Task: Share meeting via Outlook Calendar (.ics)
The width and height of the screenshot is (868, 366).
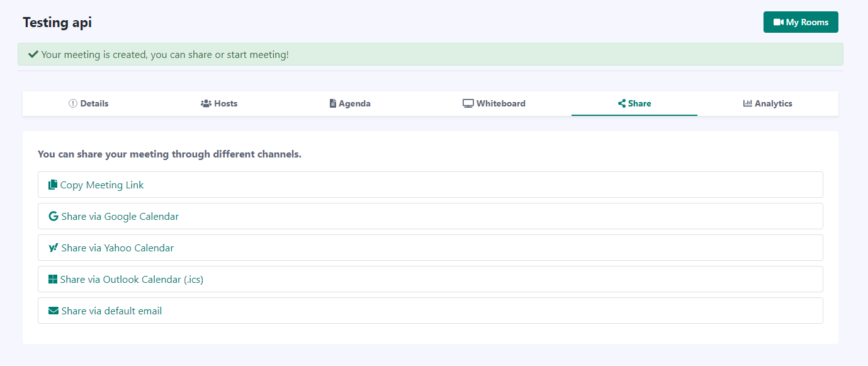Action: (132, 280)
